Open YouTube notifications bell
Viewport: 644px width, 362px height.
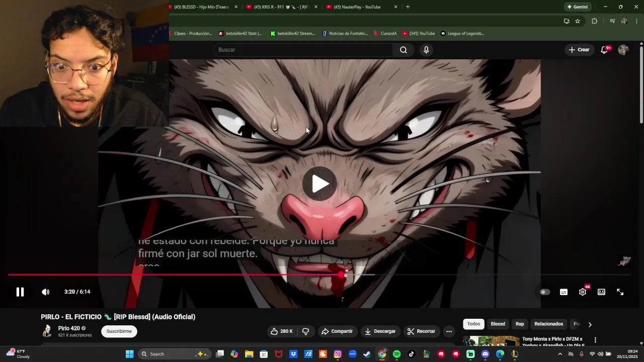click(x=605, y=50)
